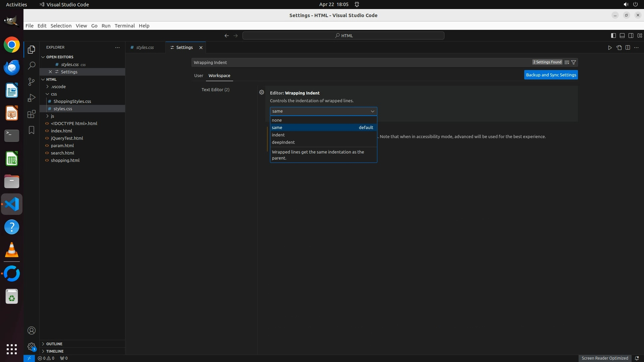Select deepIndent from the dropdown list
644x362 pixels.
pyautogui.click(x=283, y=142)
